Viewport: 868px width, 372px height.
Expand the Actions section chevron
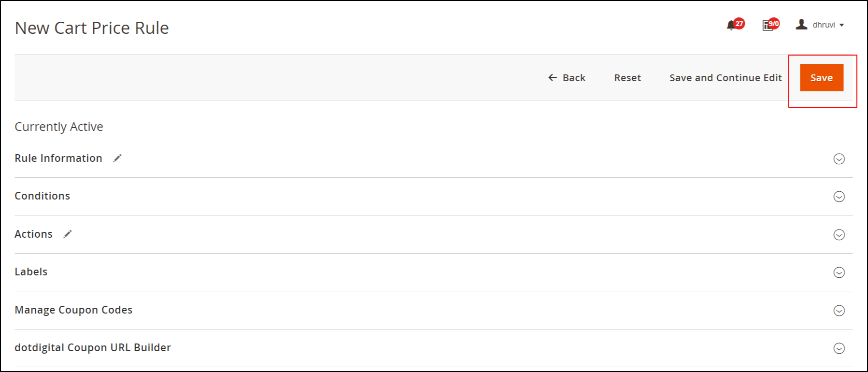[x=839, y=235]
